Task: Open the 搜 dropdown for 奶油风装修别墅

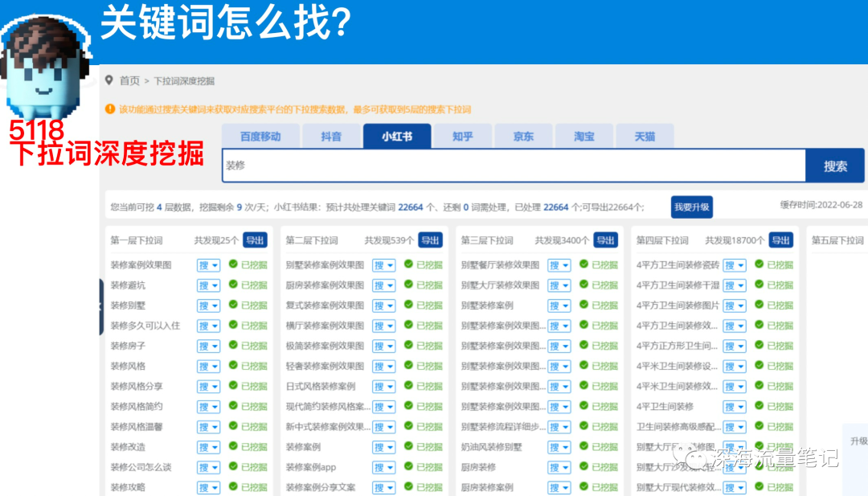Action: (x=559, y=447)
